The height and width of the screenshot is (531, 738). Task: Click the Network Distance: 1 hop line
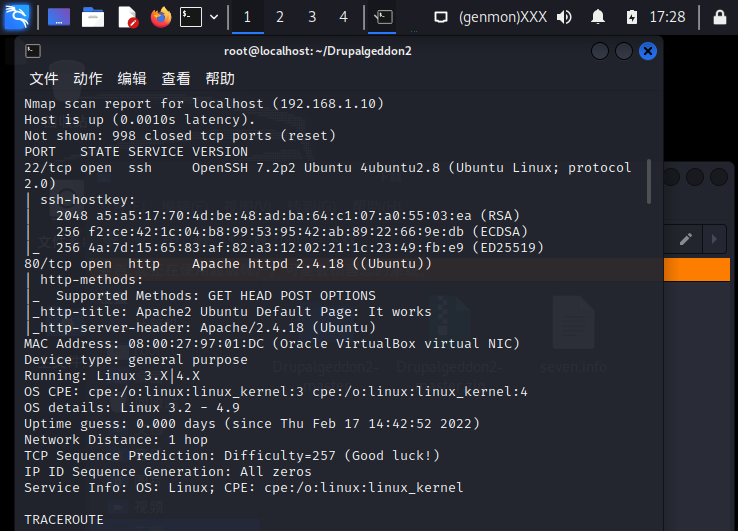point(116,440)
